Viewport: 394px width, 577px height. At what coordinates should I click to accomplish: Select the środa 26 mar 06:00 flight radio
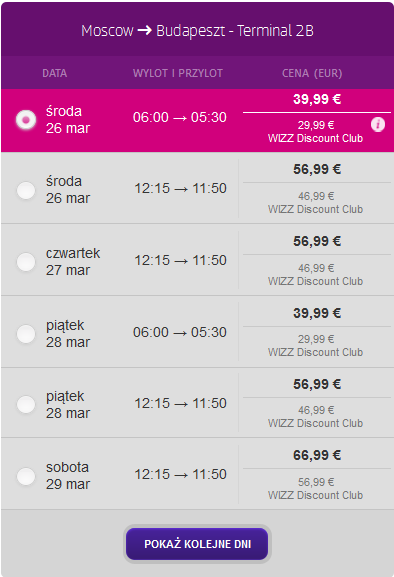(x=26, y=120)
